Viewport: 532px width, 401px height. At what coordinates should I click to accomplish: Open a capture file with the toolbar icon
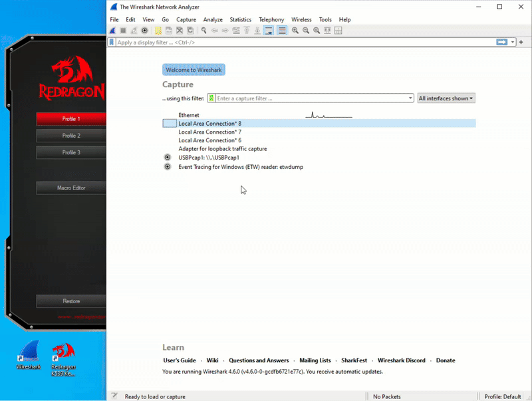(x=158, y=31)
